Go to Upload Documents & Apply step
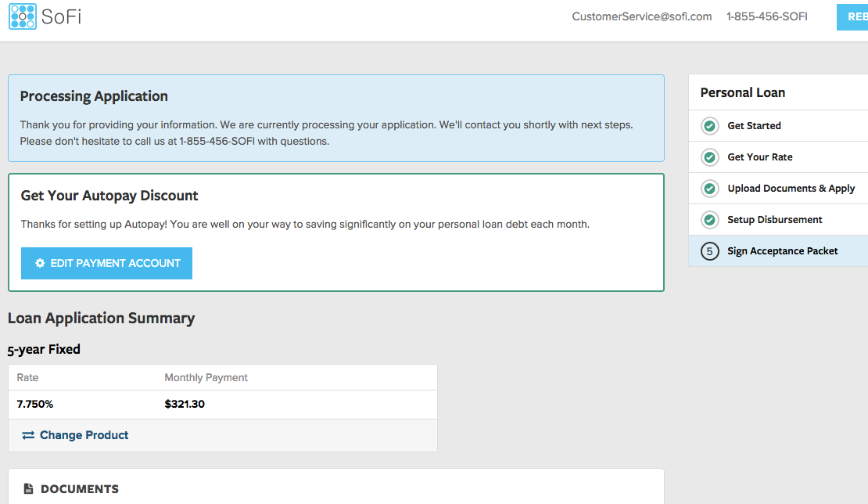This screenshot has height=504, width=868. tap(778, 189)
